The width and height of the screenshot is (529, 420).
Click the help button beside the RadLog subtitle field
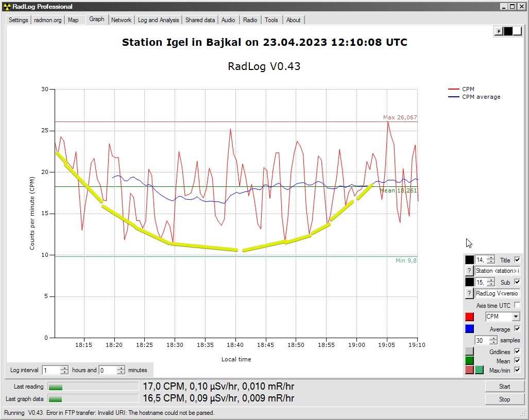pos(469,293)
